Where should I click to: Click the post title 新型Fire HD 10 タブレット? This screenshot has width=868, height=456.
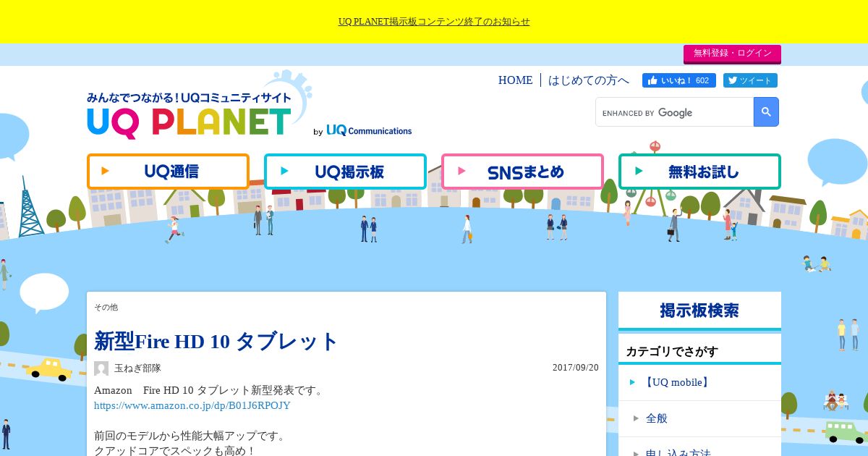click(x=216, y=341)
